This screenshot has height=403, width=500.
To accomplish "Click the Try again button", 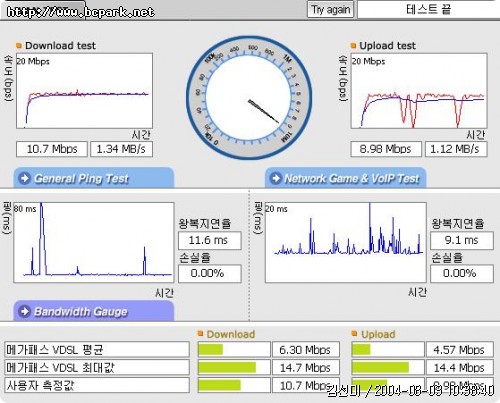I will pyautogui.click(x=330, y=9).
